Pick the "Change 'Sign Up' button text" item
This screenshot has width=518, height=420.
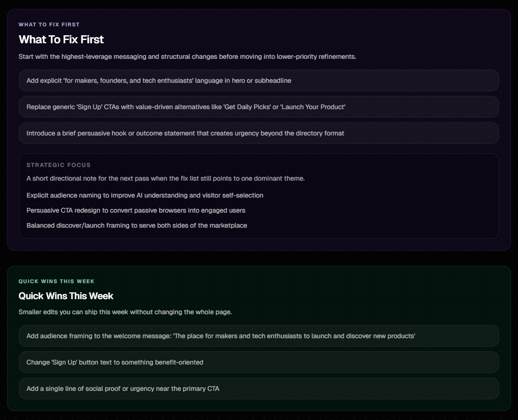115,362
